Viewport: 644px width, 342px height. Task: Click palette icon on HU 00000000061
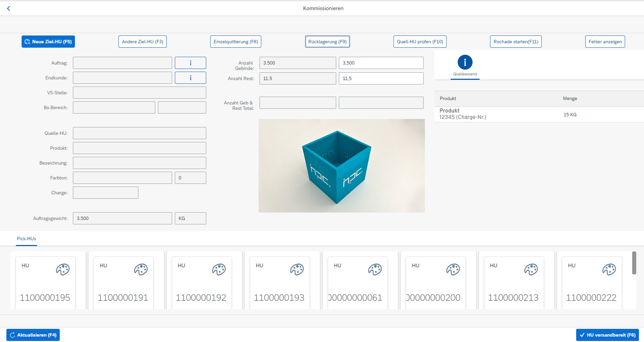click(x=375, y=269)
